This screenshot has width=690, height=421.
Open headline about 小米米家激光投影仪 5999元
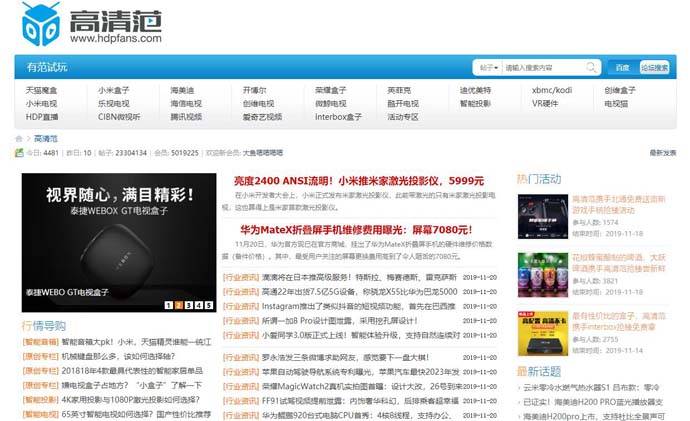(359, 181)
